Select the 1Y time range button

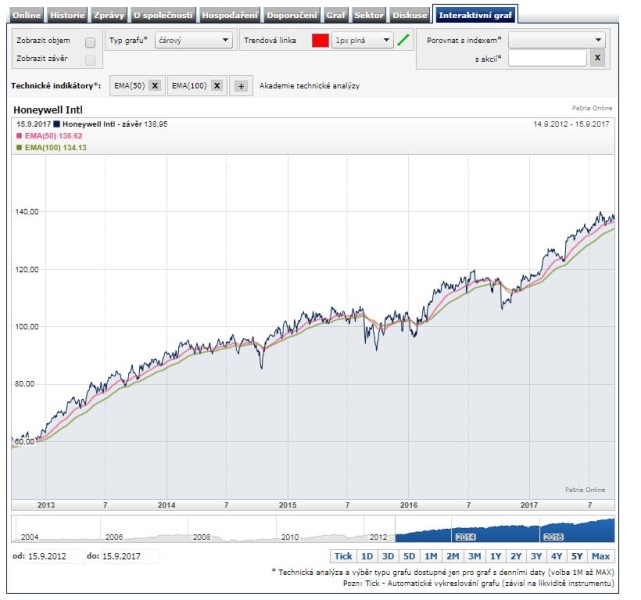point(495,556)
